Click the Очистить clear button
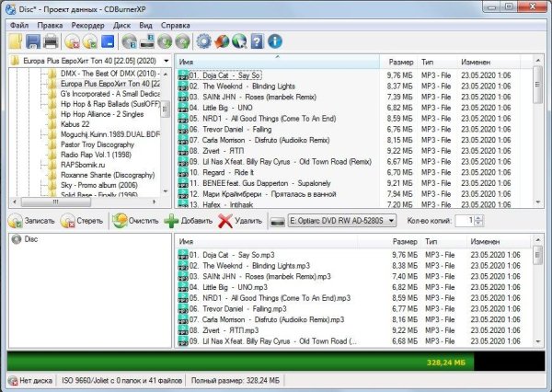The image size is (552, 392). [136, 221]
